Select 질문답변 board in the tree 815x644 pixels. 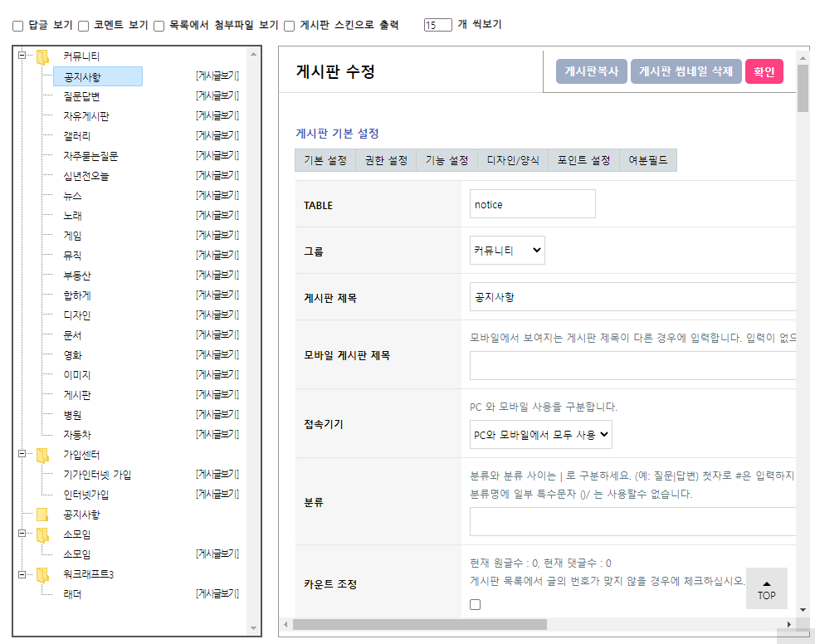click(81, 96)
